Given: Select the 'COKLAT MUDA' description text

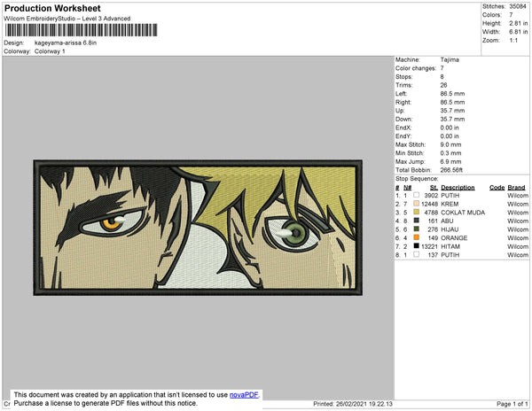Looking at the screenshot, I should point(463,213).
